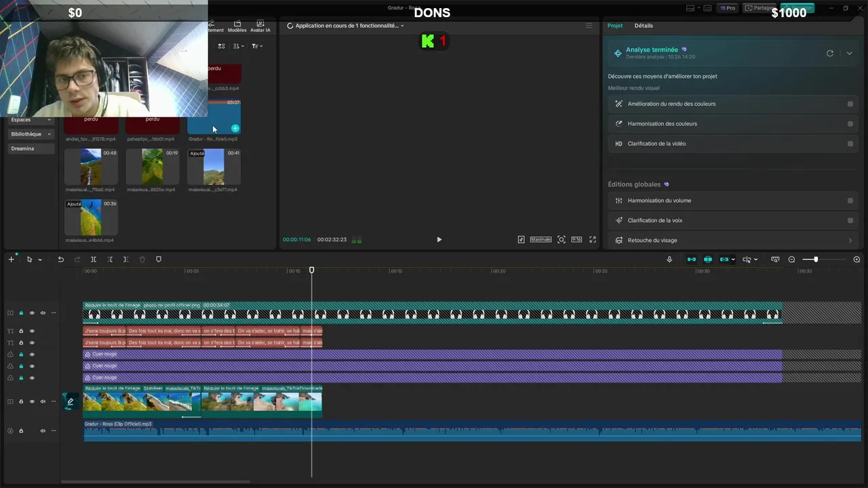Screen dimensions: 868x488
Task: Trim clip right of playhead
Action: [126, 260]
